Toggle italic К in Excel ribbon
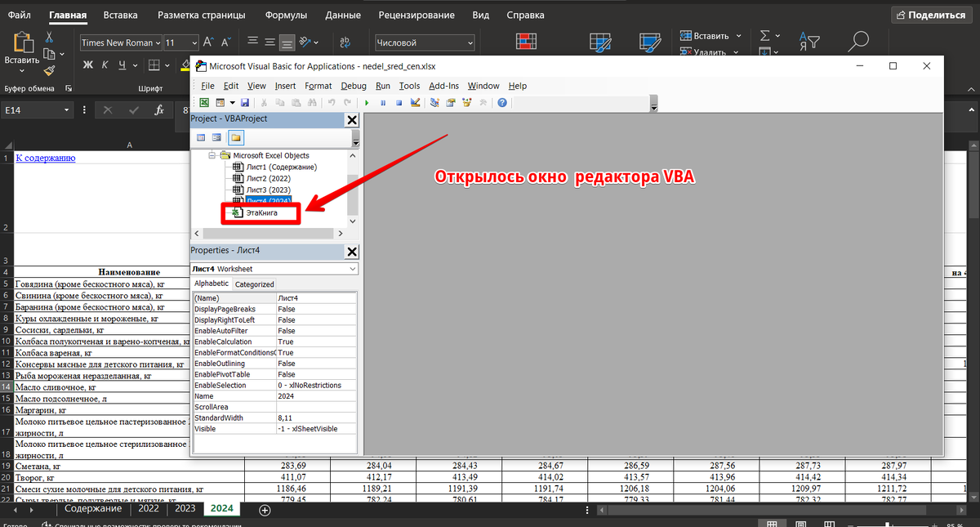Screen dimensions: 980x527 click(105, 65)
